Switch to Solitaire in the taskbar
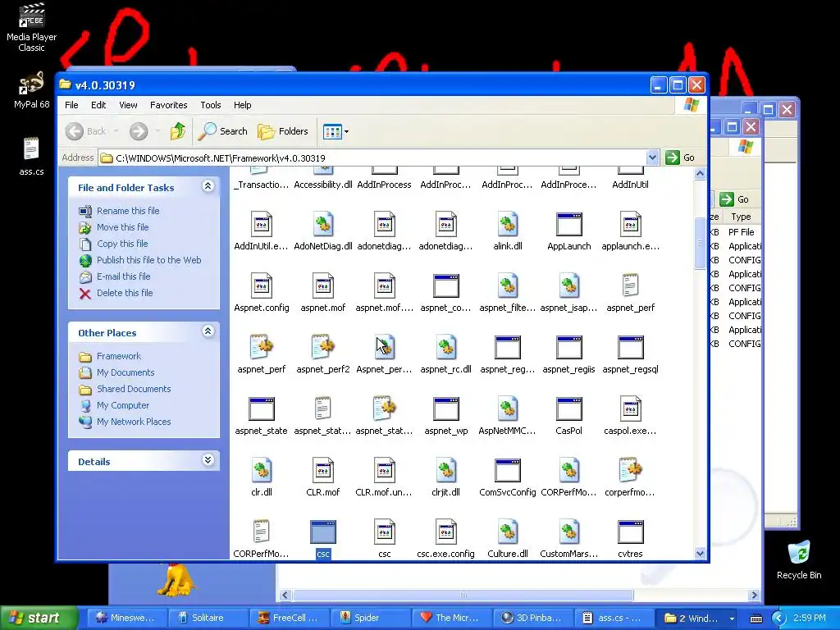The width and height of the screenshot is (840, 630). [208, 618]
